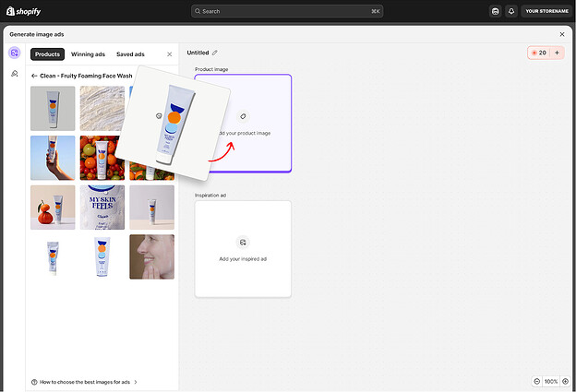The height and width of the screenshot is (392, 576).
Task: Click the Add your inspired ad box
Action: 243,249
